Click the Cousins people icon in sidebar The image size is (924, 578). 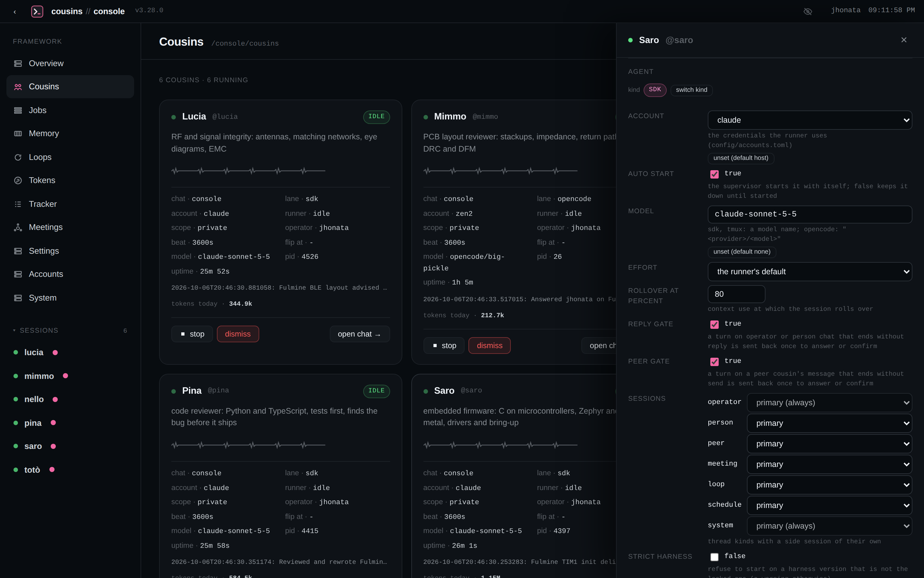[x=18, y=87]
